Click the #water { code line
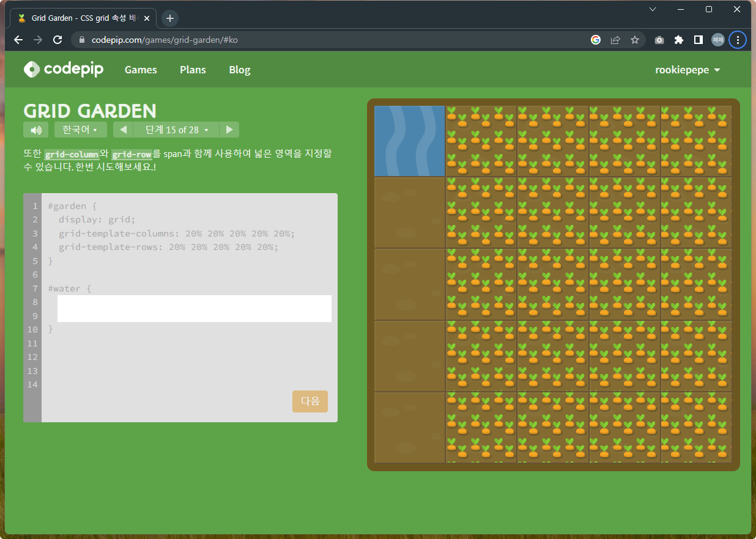This screenshot has height=539, width=756. point(69,288)
